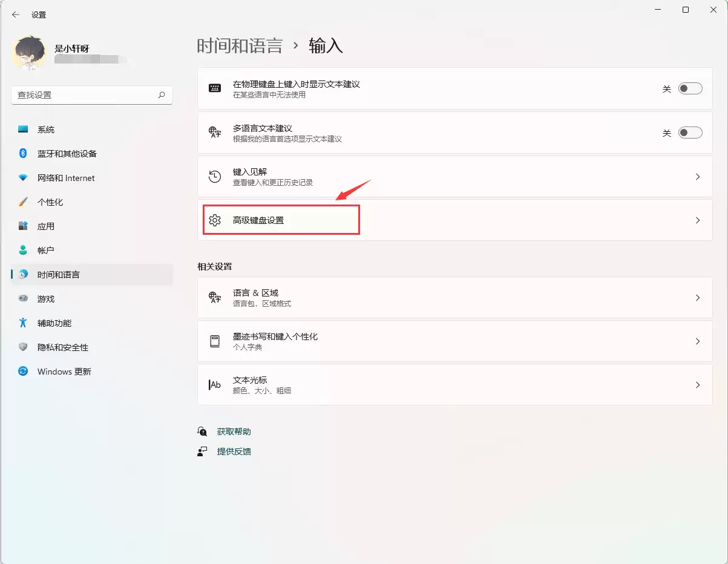Click the 查找设置 search box
Image resolution: width=728 pixels, height=564 pixels.
(91, 95)
